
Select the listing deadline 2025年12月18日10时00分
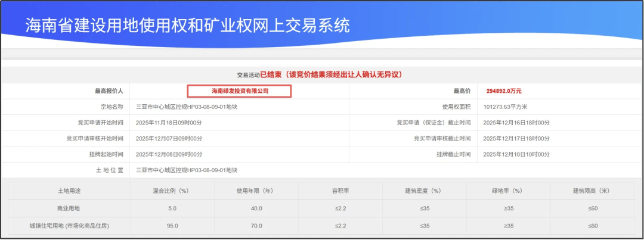click(516, 154)
